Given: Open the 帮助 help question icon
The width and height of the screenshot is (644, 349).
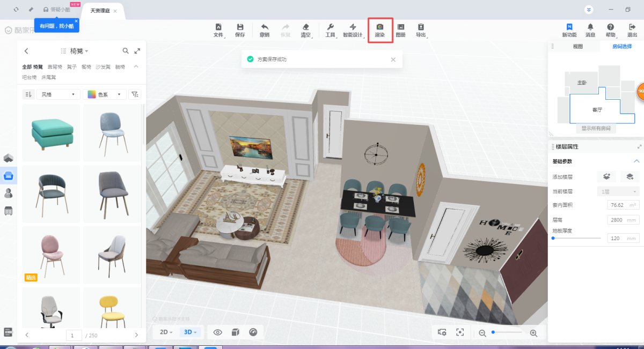Looking at the screenshot, I should [x=611, y=30].
